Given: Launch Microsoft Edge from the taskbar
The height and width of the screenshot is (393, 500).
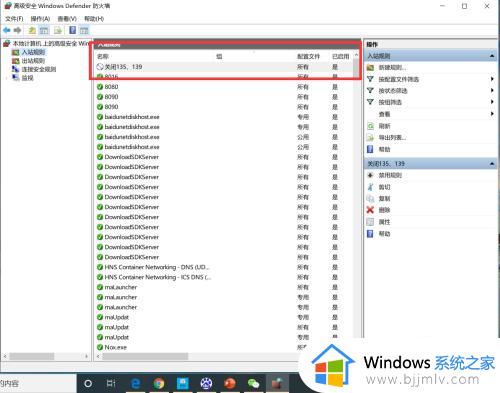Looking at the screenshot, I should 135,384.
